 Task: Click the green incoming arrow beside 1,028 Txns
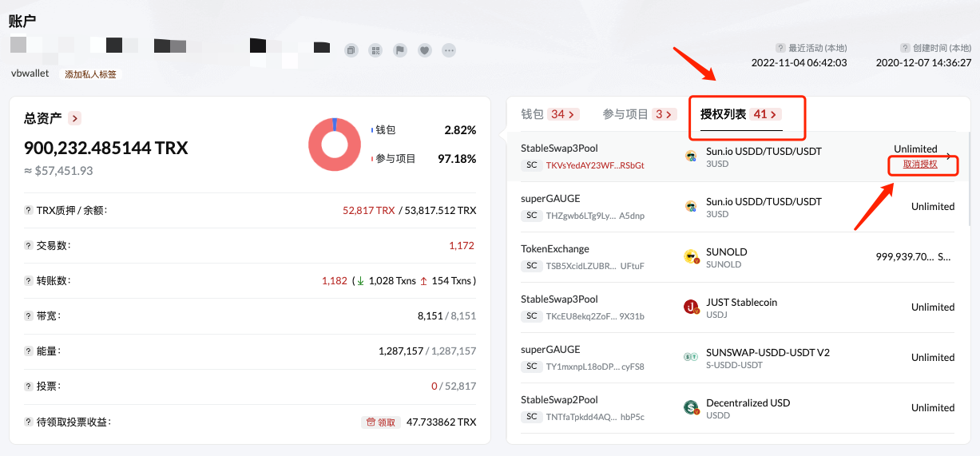[361, 281]
